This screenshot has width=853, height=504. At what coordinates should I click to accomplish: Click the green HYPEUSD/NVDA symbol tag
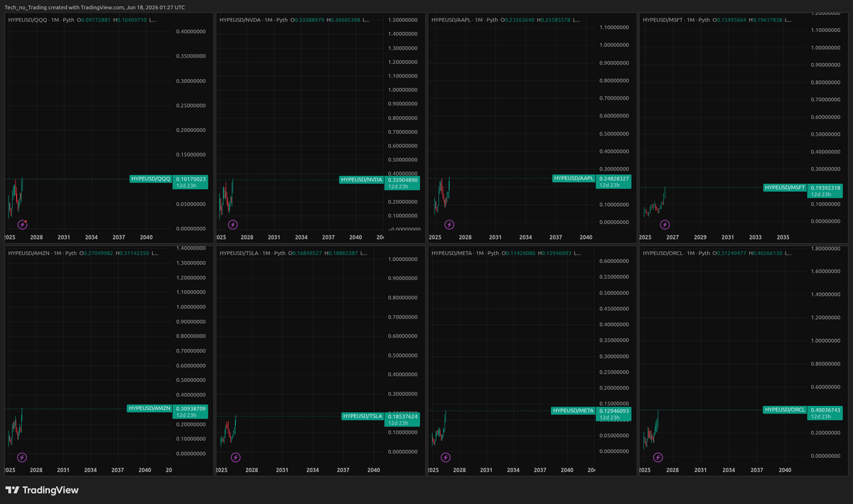(x=362, y=180)
